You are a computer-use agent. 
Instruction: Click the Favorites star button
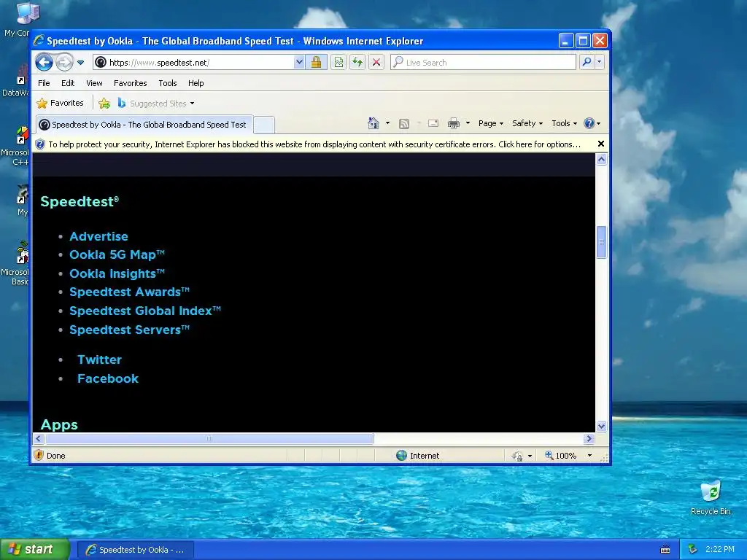pos(61,103)
